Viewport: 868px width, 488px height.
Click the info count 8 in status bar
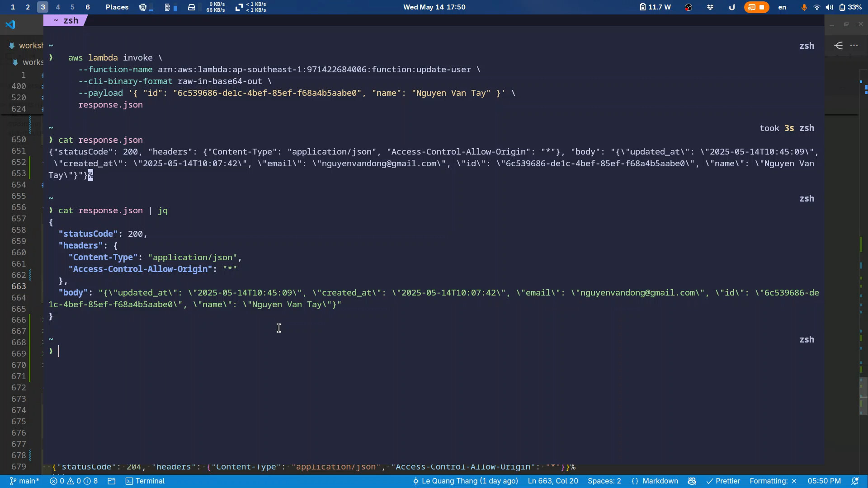point(91,481)
